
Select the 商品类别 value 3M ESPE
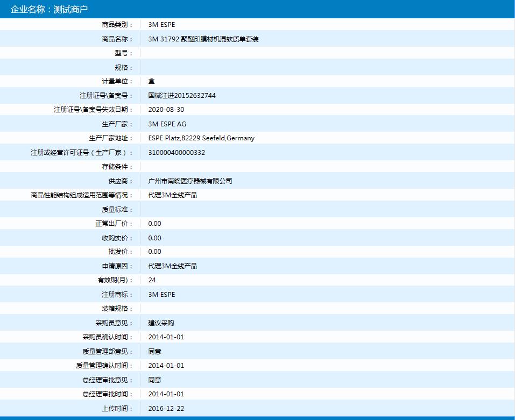[x=161, y=25]
